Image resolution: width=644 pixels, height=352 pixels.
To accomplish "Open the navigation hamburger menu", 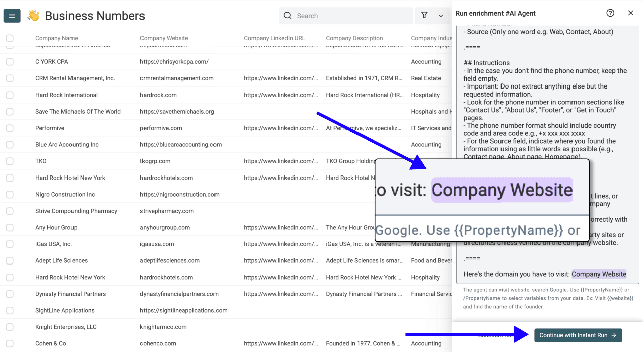I will click(12, 15).
